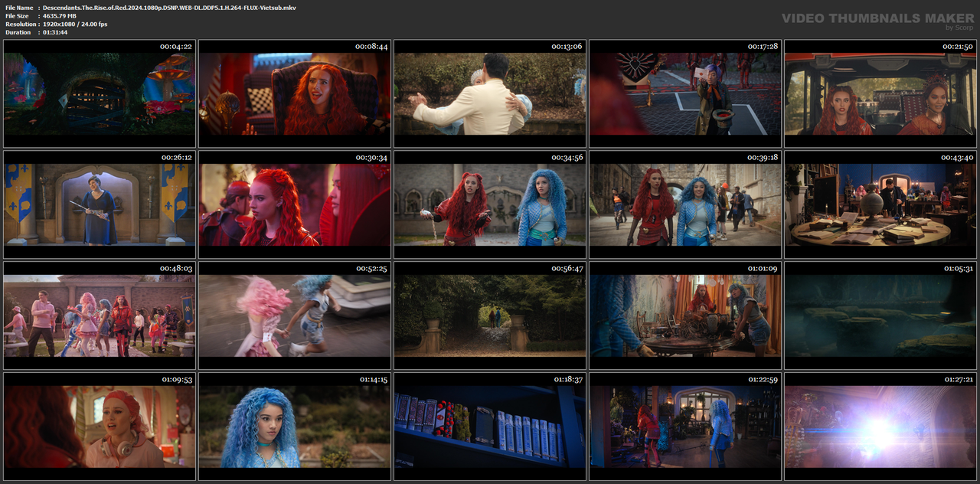Open the 00:43:40 library scene thumbnail
The height and width of the screenshot is (484, 980).
click(880, 204)
